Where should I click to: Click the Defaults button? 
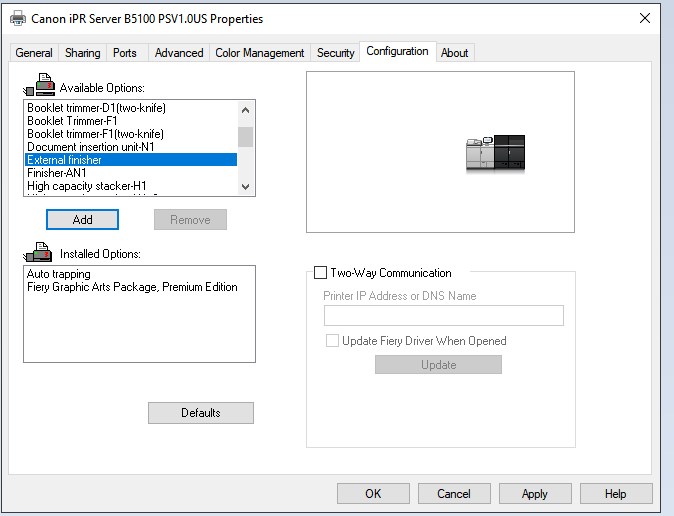click(200, 413)
